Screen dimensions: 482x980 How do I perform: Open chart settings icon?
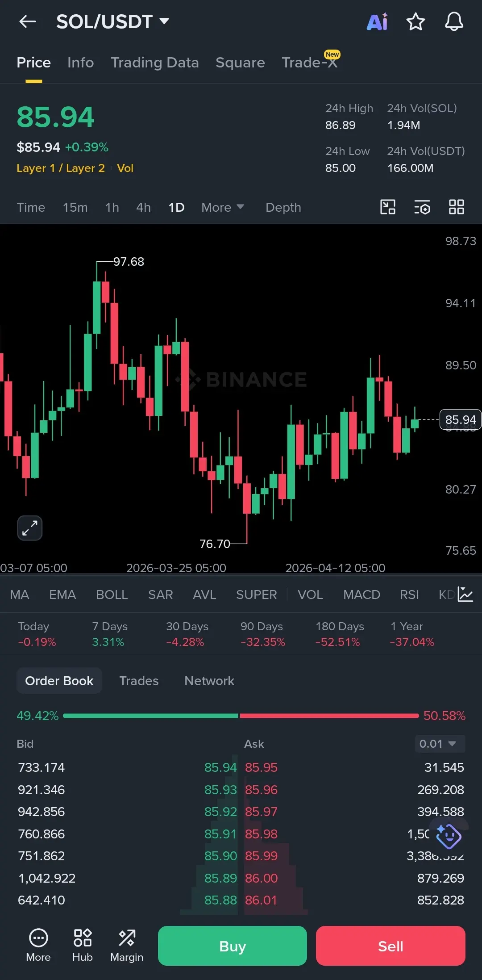422,207
